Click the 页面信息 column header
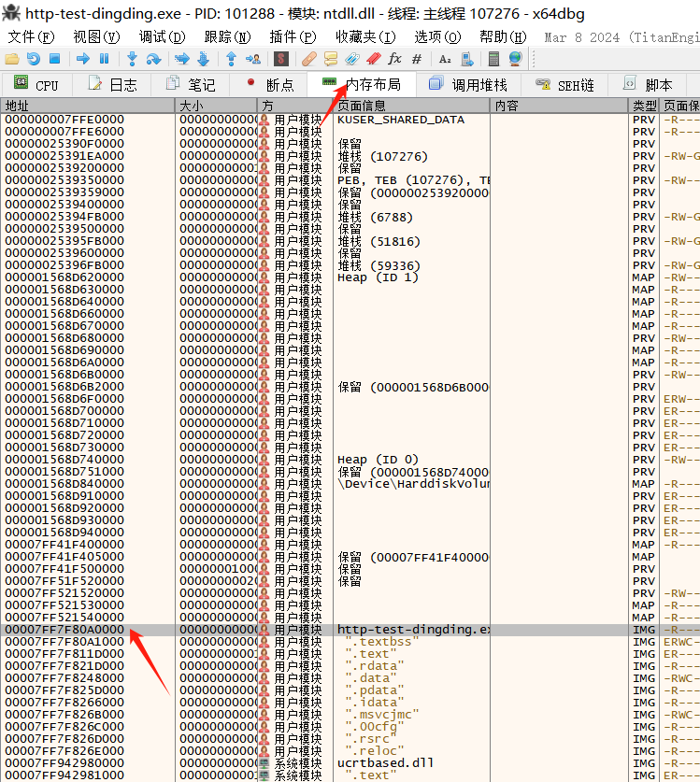Viewport: 700px width, 782px height. 411,106
